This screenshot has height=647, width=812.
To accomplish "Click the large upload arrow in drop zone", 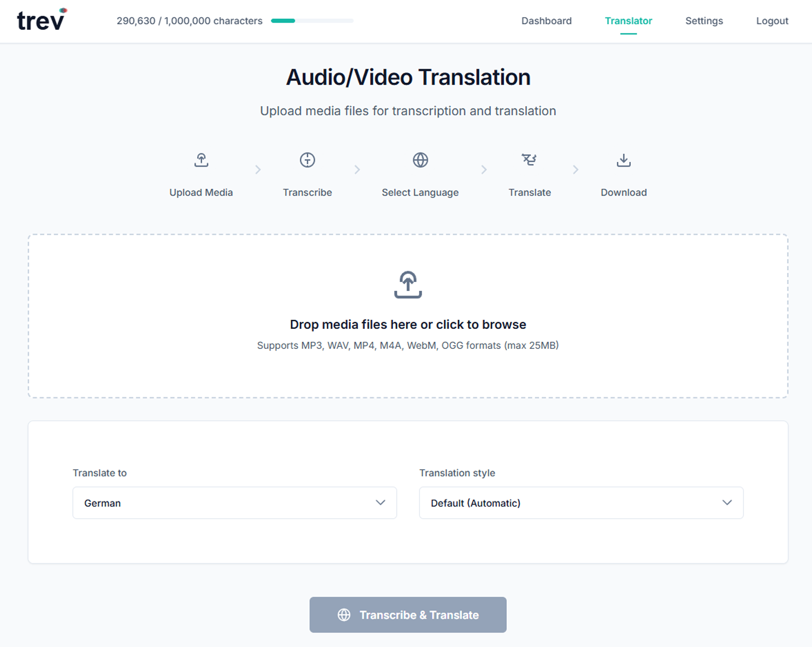I will click(408, 284).
